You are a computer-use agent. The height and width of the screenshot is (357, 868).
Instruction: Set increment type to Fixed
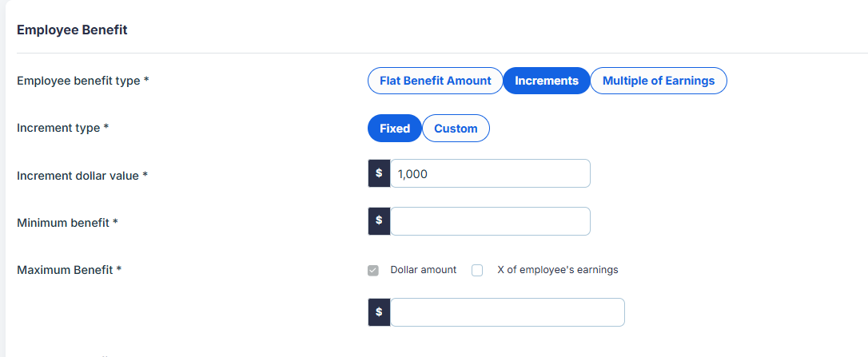pos(395,129)
